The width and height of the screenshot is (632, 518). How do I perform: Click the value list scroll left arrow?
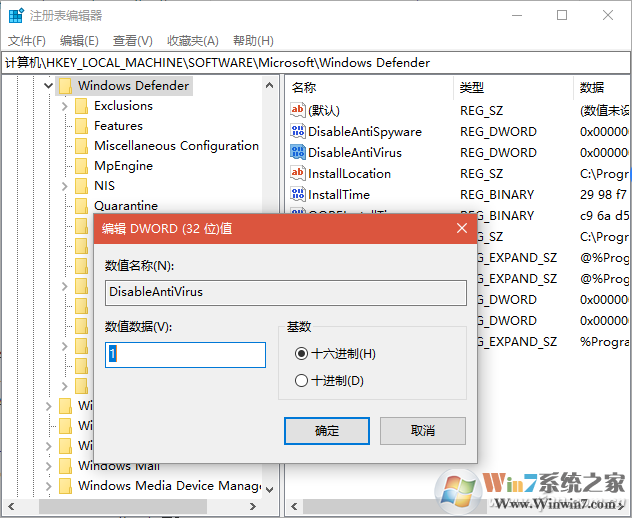pos(294,506)
